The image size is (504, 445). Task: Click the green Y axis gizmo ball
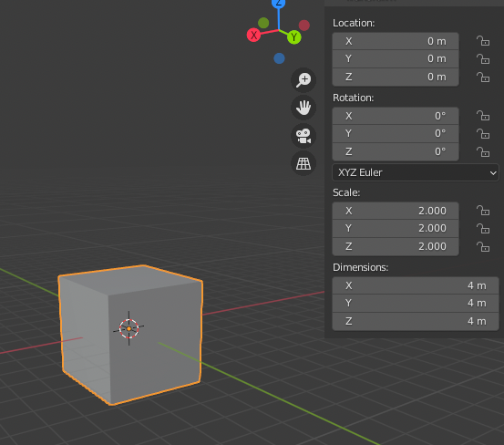click(294, 37)
